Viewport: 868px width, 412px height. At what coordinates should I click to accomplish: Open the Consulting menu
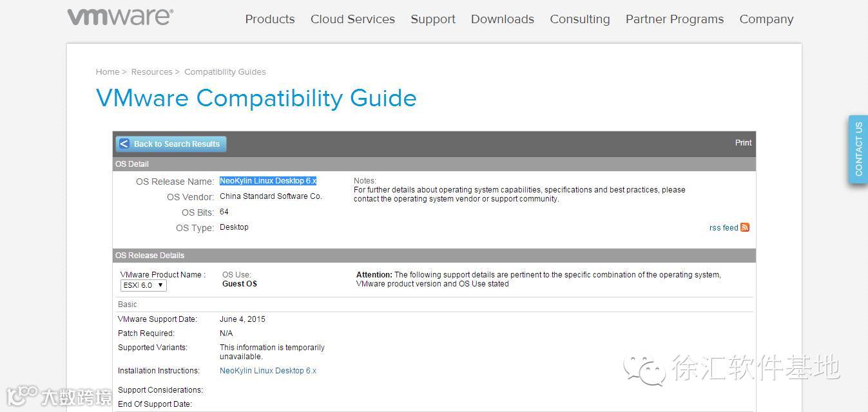click(579, 19)
